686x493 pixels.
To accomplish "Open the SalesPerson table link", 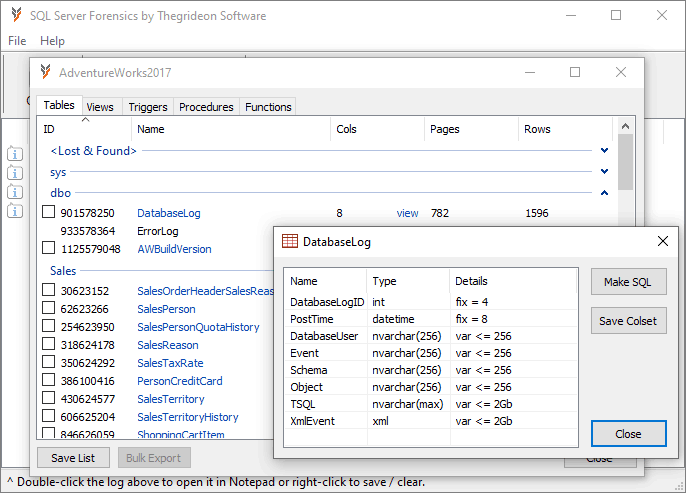I will (x=166, y=309).
